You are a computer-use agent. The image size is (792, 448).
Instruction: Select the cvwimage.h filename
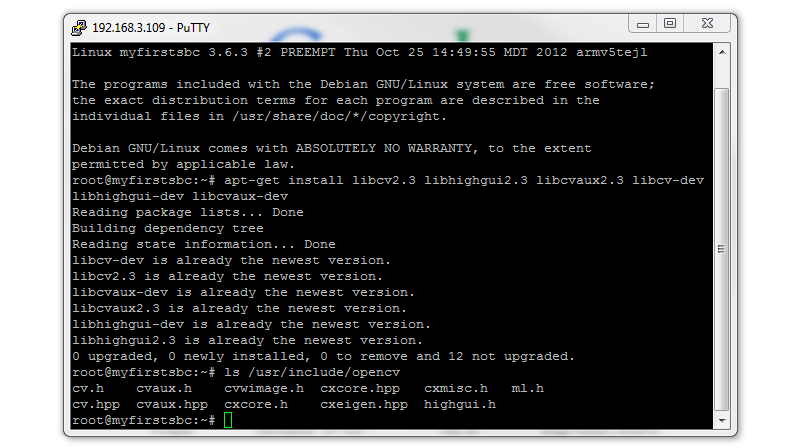point(264,388)
